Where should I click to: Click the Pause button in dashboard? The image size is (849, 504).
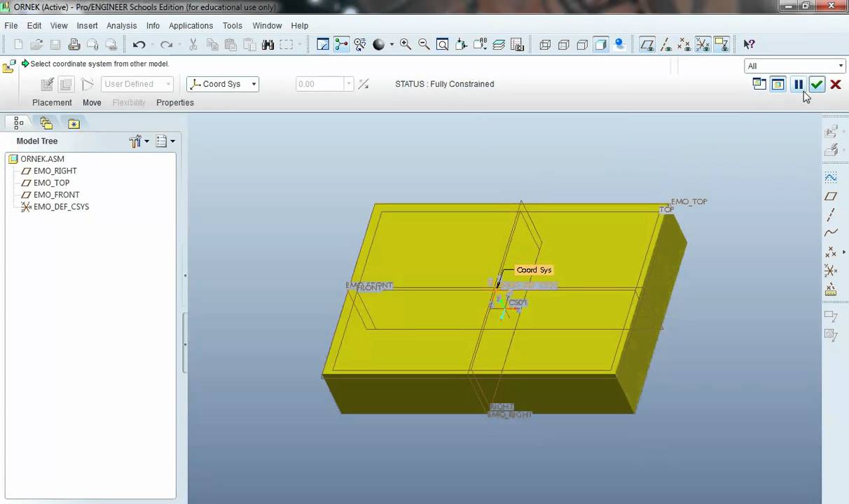[x=799, y=84]
